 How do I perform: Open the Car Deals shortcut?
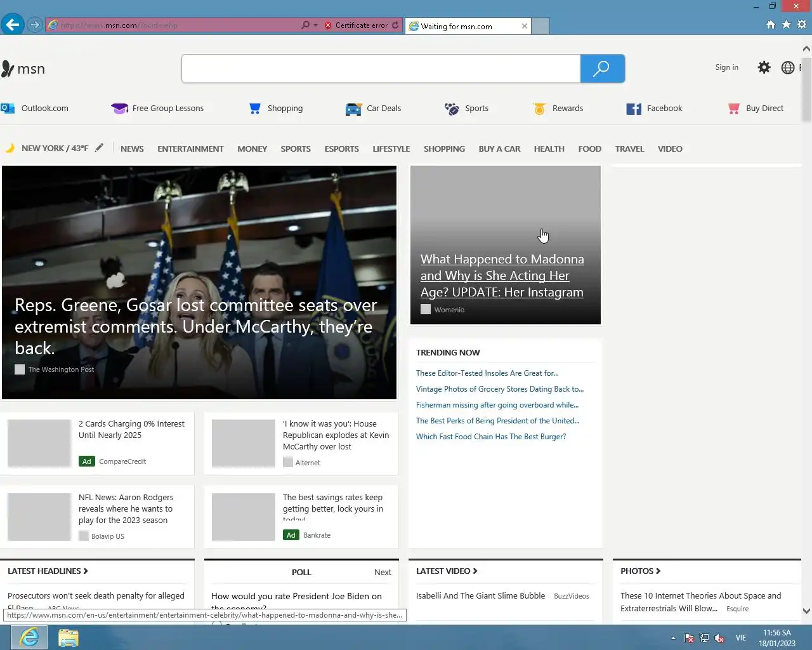pyautogui.click(x=373, y=109)
